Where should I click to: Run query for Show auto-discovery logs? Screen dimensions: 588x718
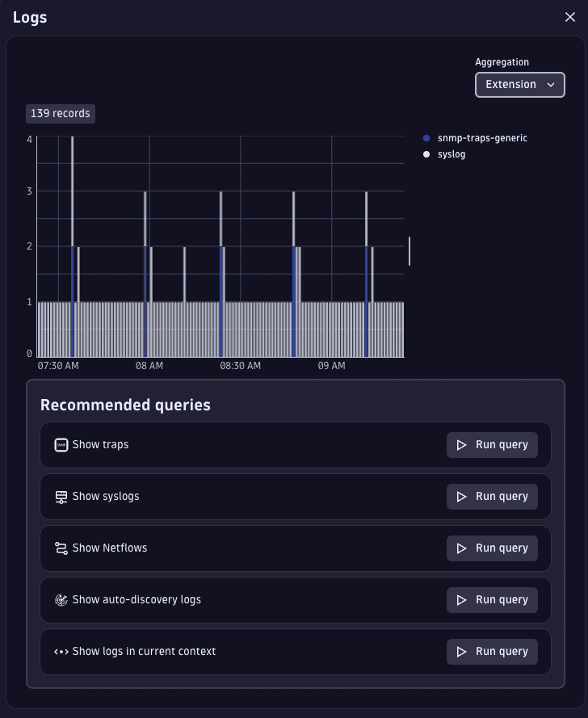coord(492,599)
